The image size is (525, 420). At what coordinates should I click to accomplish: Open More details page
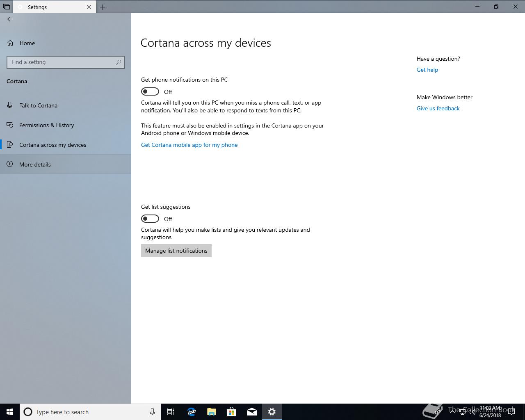(66, 164)
